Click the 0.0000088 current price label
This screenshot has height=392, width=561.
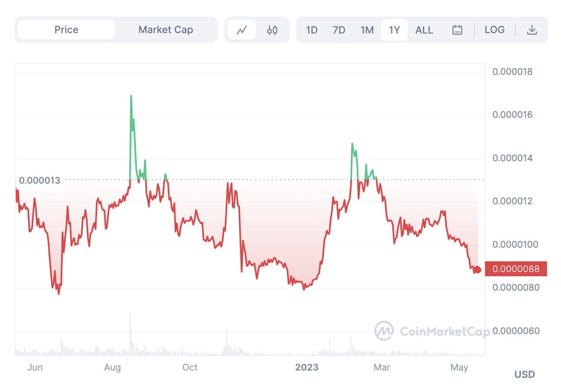pyautogui.click(x=516, y=269)
